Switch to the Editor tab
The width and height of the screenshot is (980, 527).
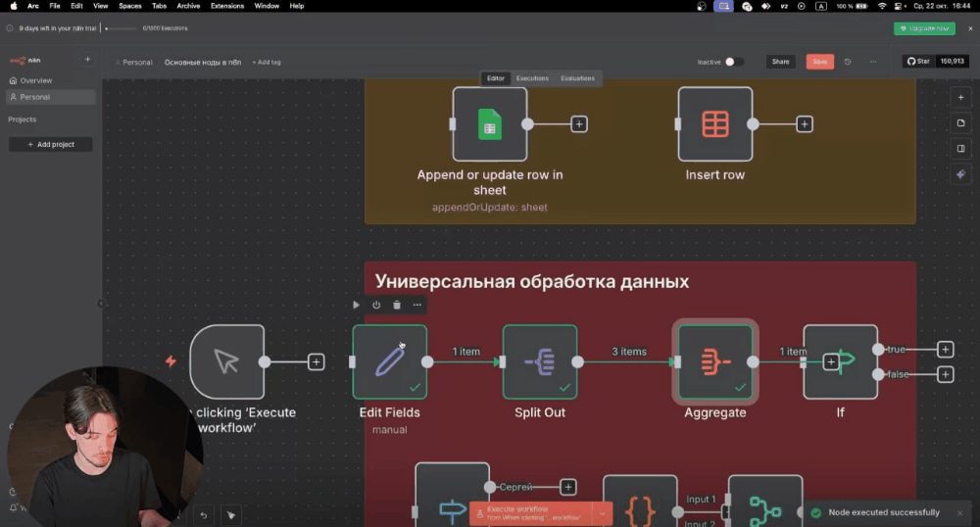(496, 78)
